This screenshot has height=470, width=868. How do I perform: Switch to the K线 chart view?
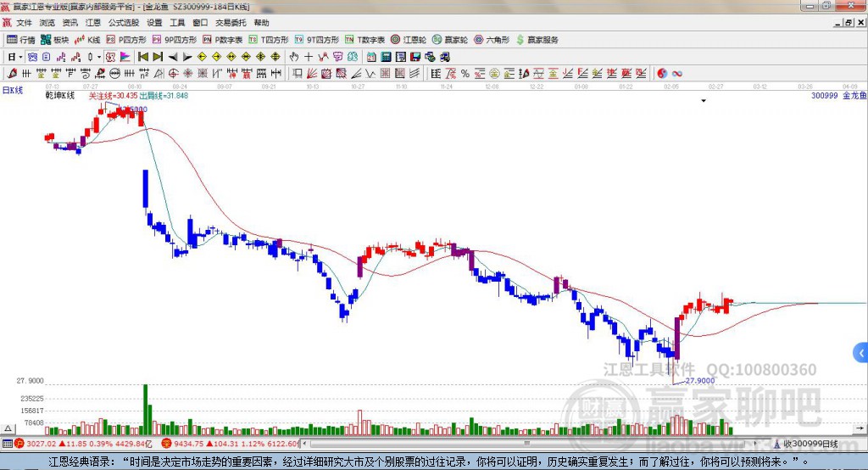tap(87, 40)
